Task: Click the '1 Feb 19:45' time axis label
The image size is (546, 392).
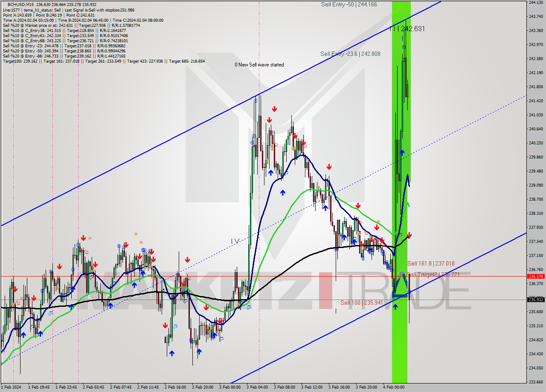Action: [39, 387]
